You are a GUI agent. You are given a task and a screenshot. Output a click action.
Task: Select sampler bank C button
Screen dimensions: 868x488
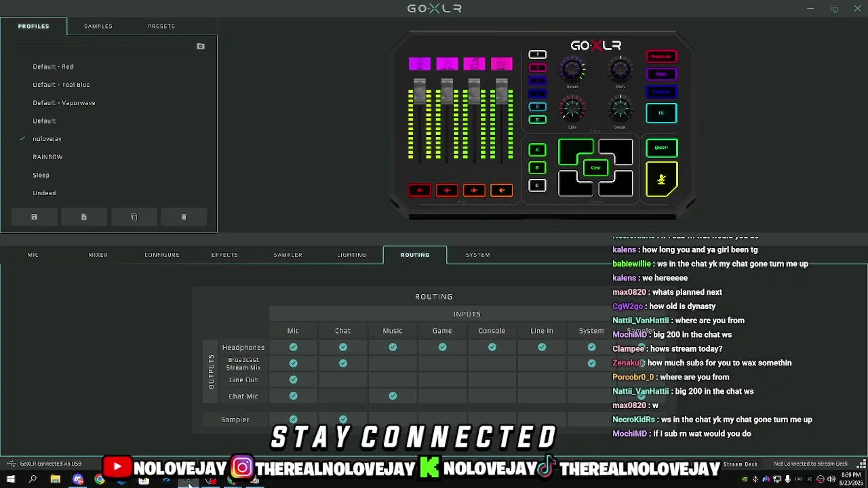pos(537,185)
